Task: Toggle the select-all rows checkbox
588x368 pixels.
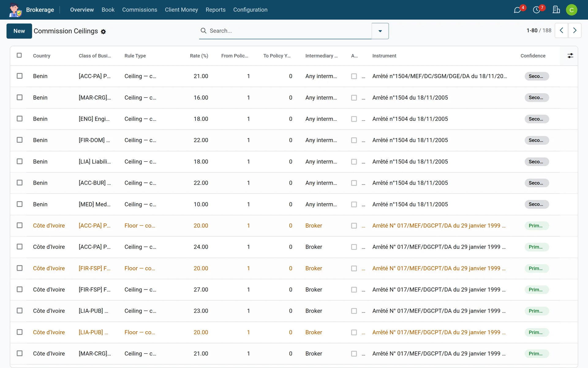Action: coord(19,55)
